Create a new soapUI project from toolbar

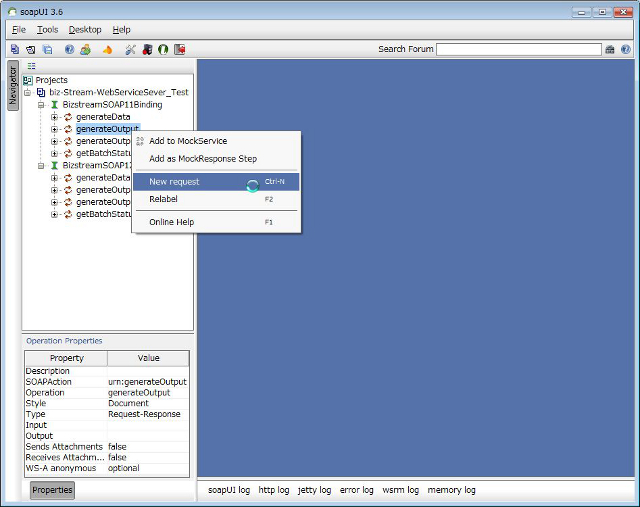click(15, 49)
